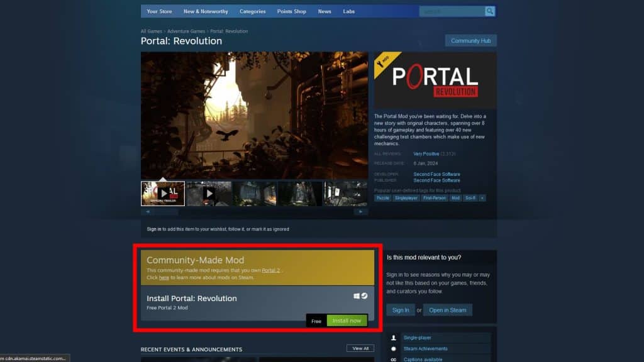
Task: Open Very Positive reviews link
Action: pos(426,154)
